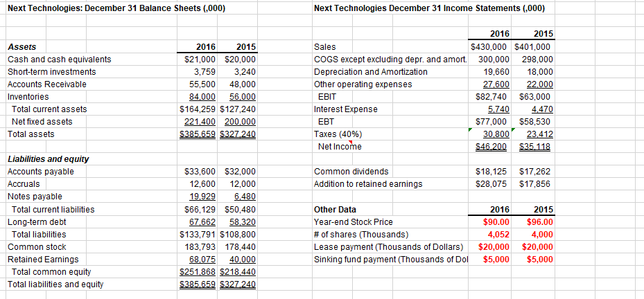Select the Sales label cell
Screen dimensions: 644x299
coord(324,47)
